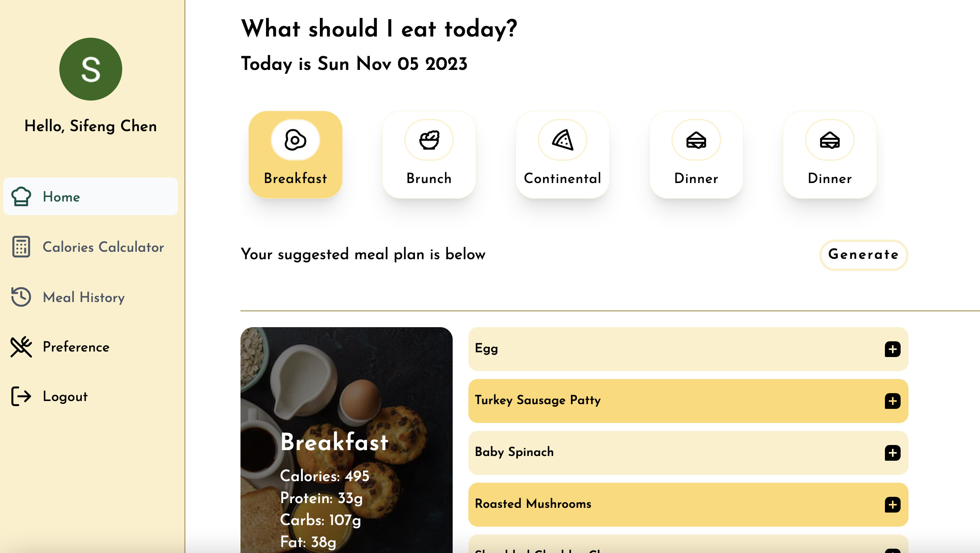Select the second Dinner meal card
The height and width of the screenshot is (553, 980).
tap(830, 155)
